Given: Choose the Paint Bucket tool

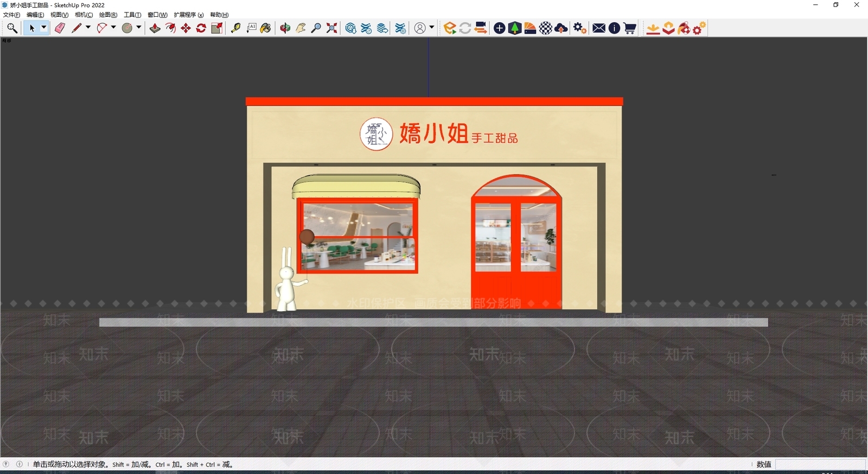Looking at the screenshot, I should 266,28.
